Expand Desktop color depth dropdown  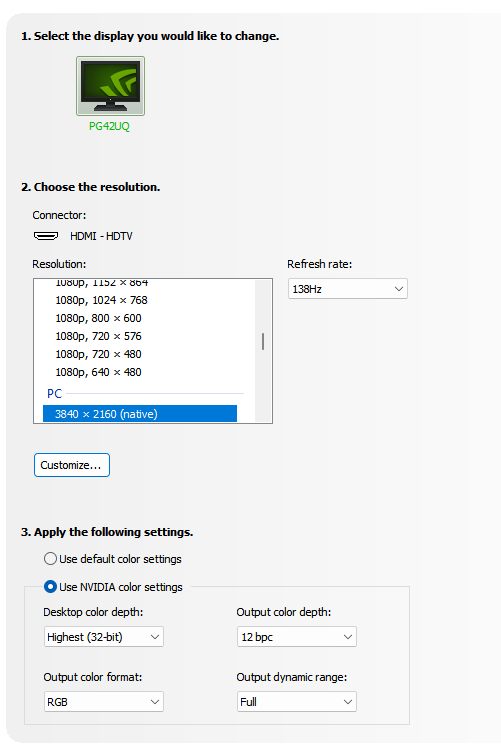point(103,637)
